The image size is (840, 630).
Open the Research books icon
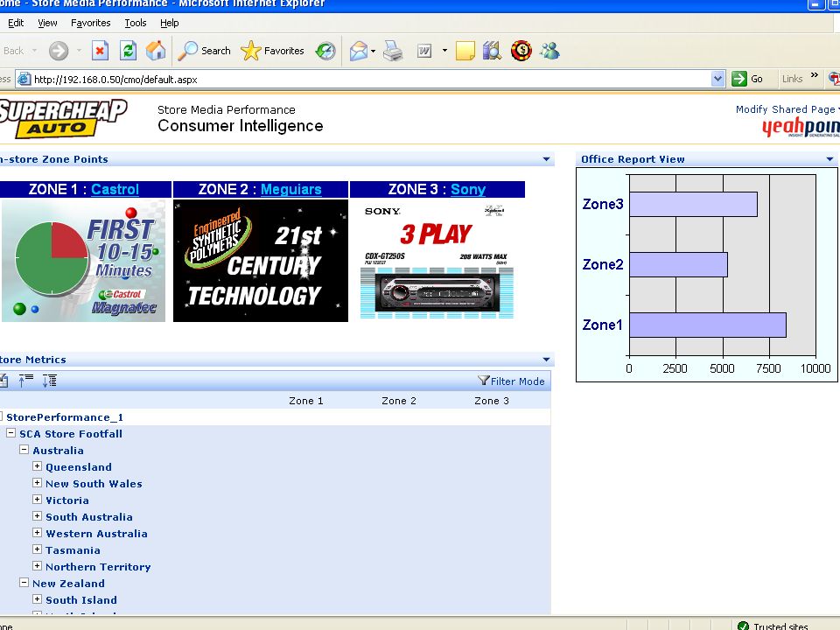pyautogui.click(x=492, y=51)
